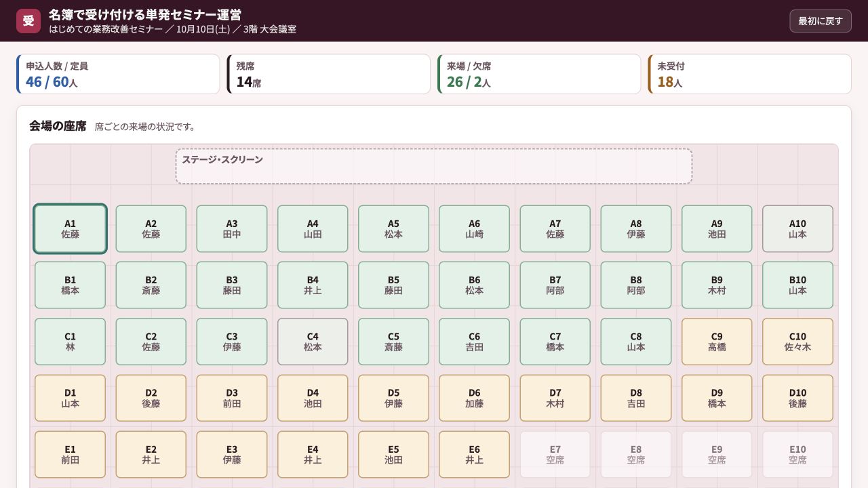Screen dimensions: 868x488
Task: Click seat D6 加藤
Action: [474, 398]
